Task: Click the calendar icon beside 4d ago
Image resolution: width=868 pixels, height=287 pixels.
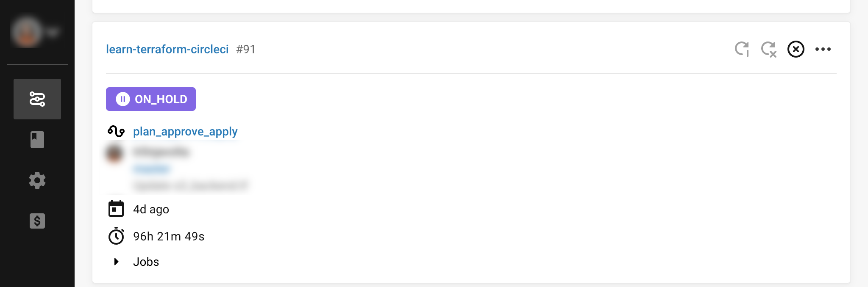Action: tap(116, 209)
